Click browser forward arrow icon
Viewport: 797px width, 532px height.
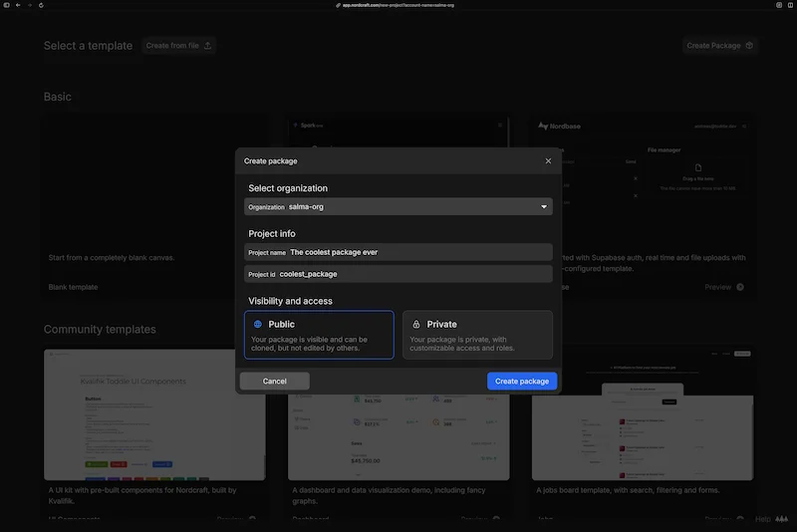click(x=30, y=5)
